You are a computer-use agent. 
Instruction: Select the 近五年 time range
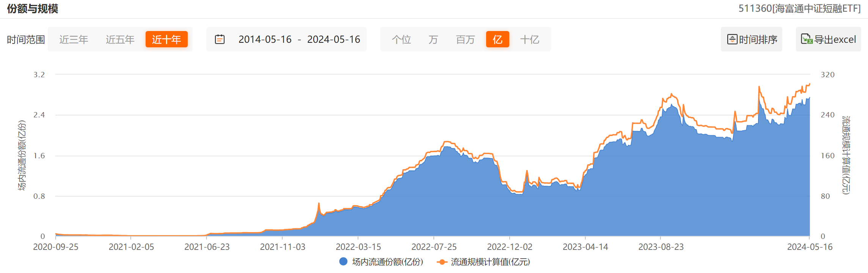pos(120,39)
